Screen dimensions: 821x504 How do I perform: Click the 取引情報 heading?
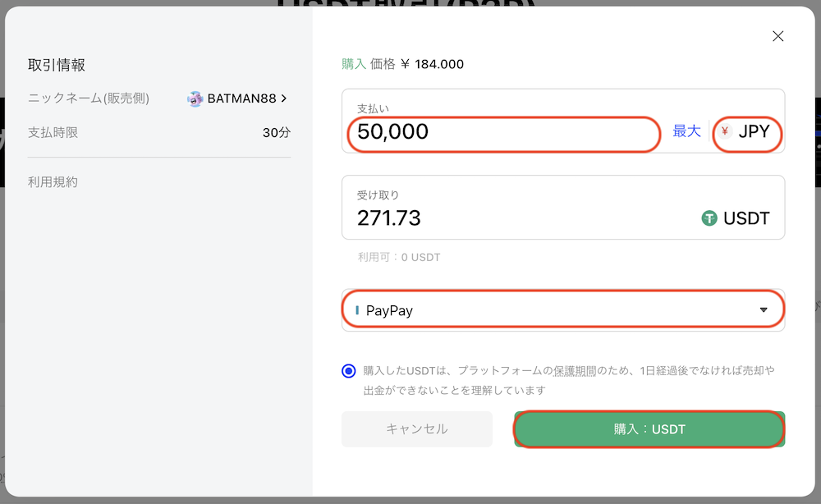(x=57, y=65)
